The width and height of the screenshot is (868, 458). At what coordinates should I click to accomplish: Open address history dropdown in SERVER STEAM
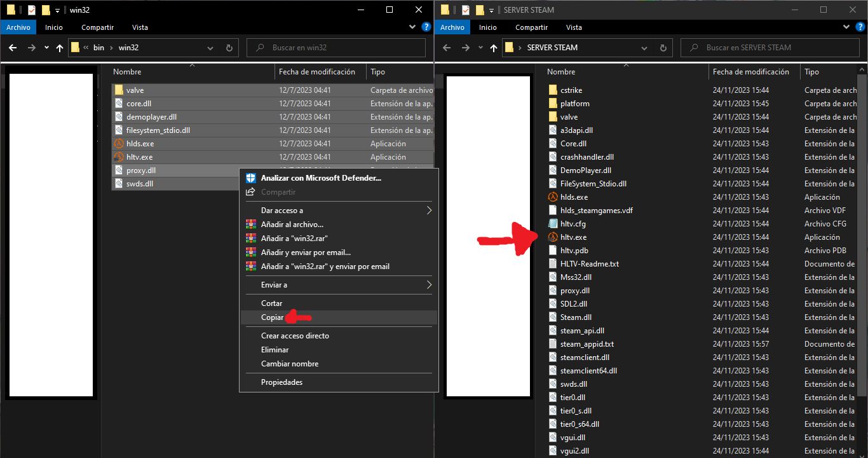(645, 48)
